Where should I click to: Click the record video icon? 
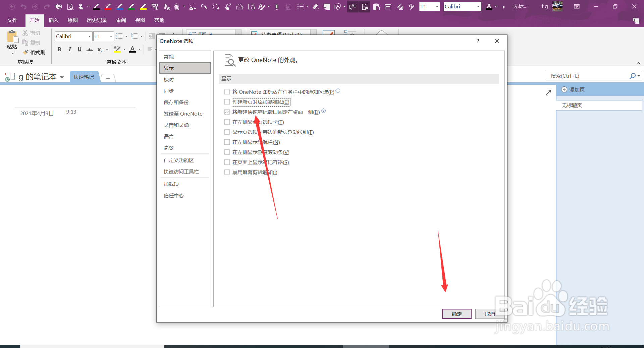(155, 6)
